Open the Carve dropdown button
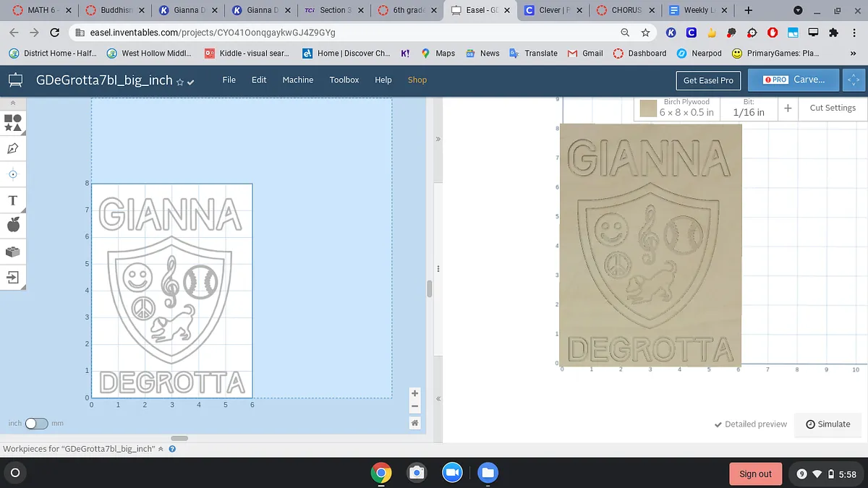This screenshot has height=488, width=868. 793,80
